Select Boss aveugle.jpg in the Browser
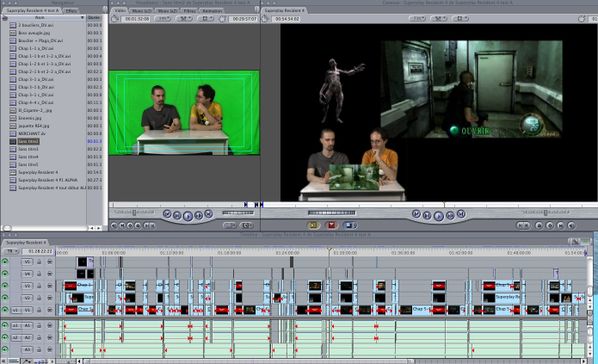 click(x=34, y=33)
